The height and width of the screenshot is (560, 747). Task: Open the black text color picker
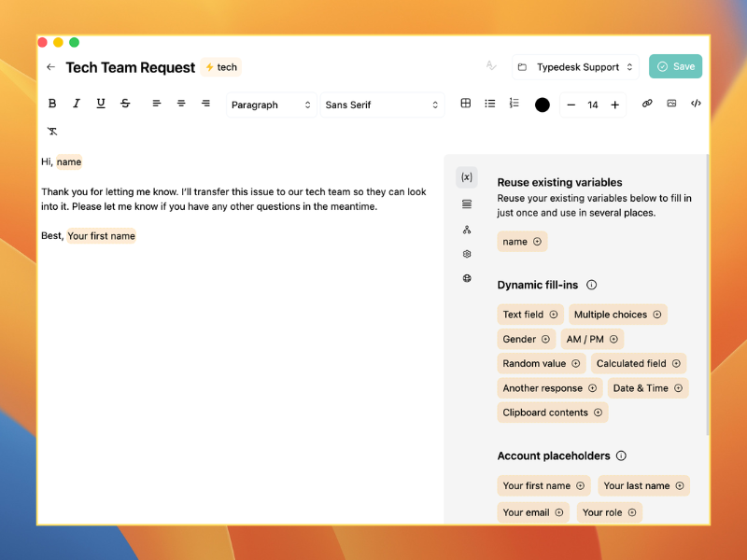point(543,105)
